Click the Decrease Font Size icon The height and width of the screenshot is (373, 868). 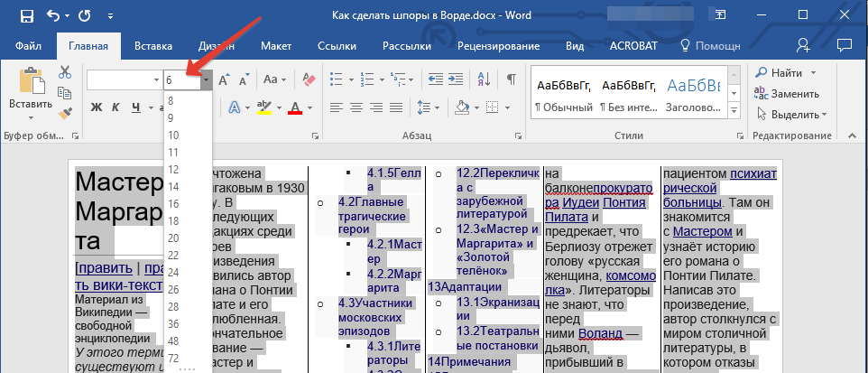point(244,80)
